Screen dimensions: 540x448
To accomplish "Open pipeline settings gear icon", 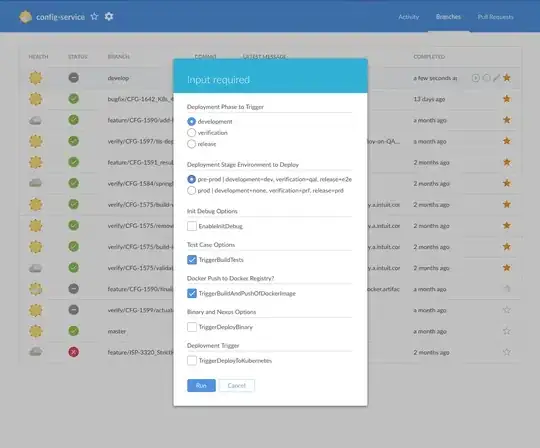I will (109, 17).
